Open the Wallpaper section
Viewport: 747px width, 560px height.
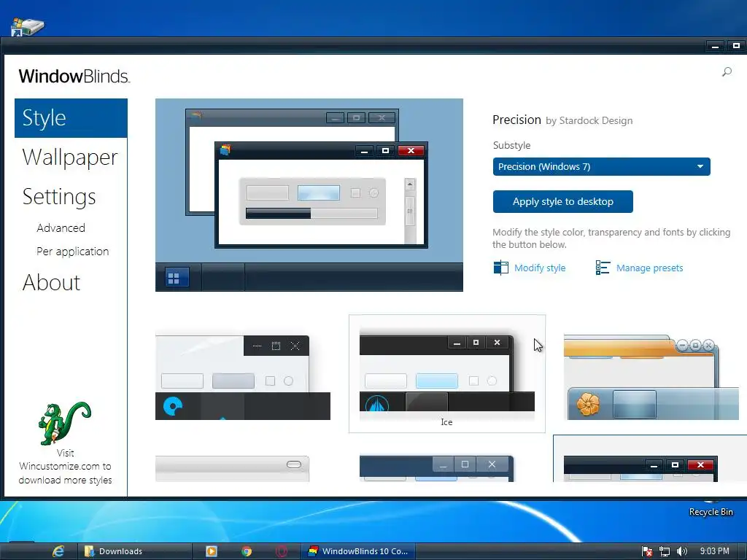(70, 157)
